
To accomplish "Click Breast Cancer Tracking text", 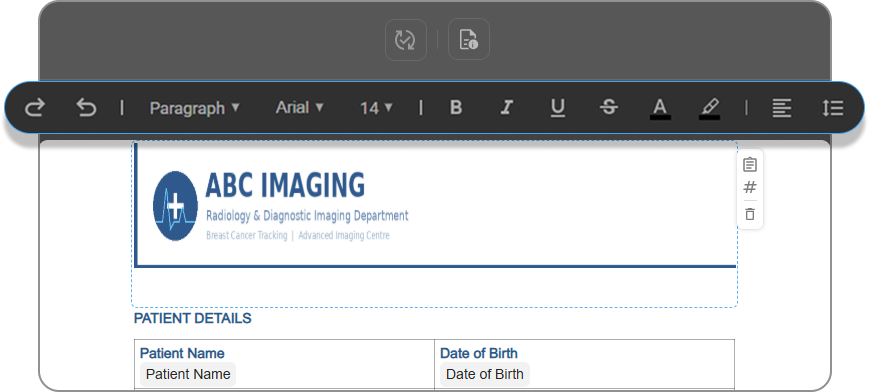I will [x=247, y=236].
